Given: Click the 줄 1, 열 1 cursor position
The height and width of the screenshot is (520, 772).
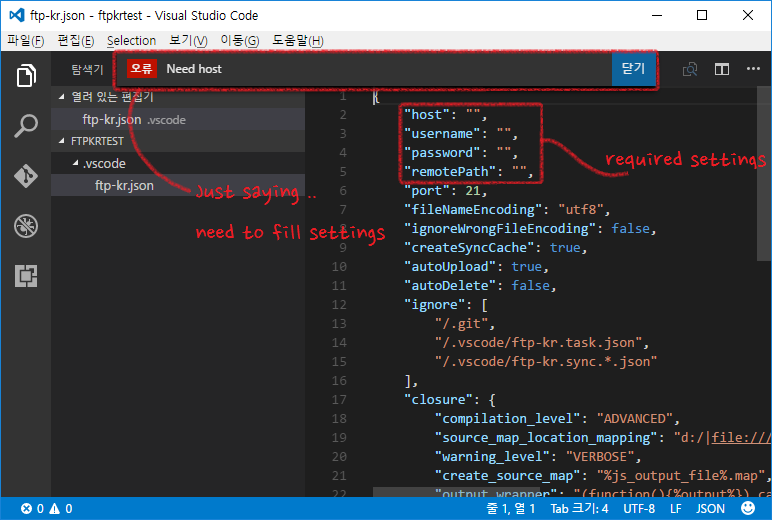Looking at the screenshot, I should pos(511,509).
